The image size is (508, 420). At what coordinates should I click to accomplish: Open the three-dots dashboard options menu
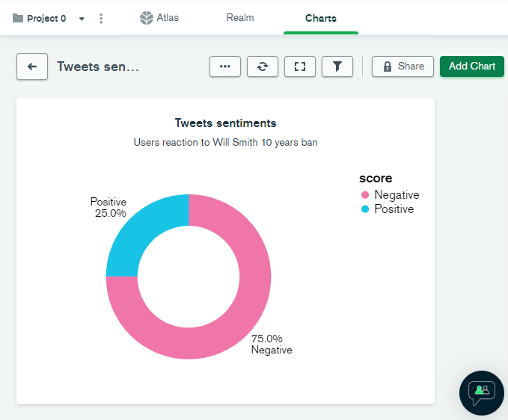225,67
